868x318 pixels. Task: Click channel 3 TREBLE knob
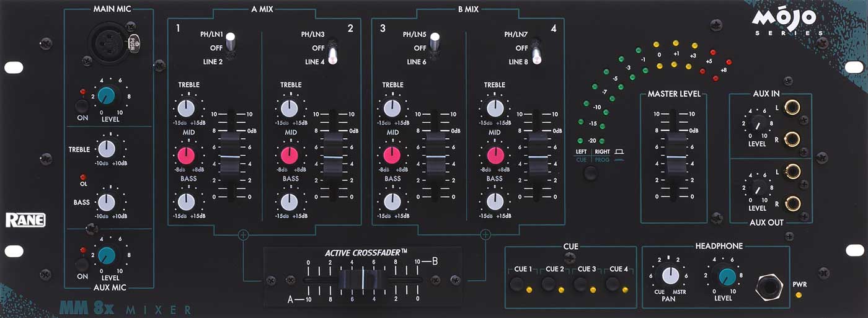point(391,108)
